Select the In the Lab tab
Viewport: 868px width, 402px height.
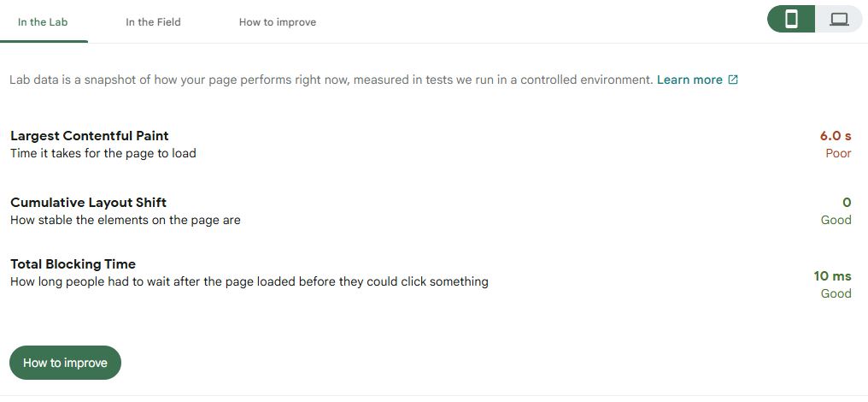click(43, 22)
